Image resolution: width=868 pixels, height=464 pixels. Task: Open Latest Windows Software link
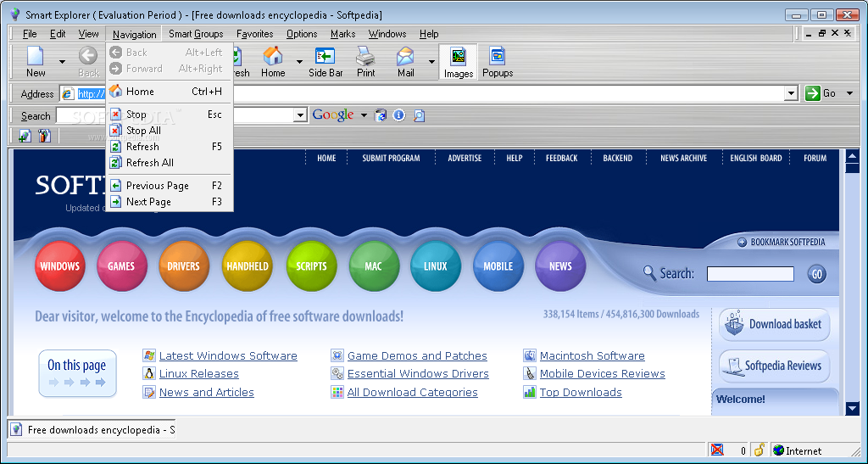228,356
